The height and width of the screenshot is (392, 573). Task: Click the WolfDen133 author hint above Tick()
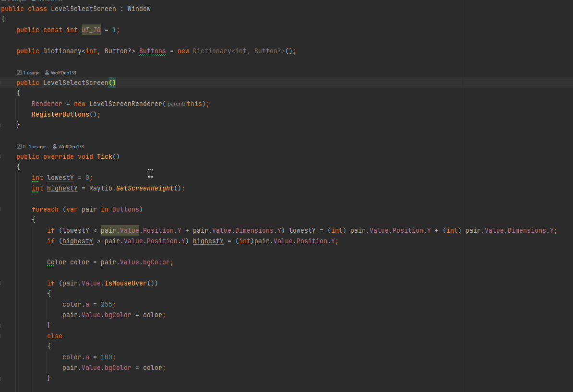71,146
